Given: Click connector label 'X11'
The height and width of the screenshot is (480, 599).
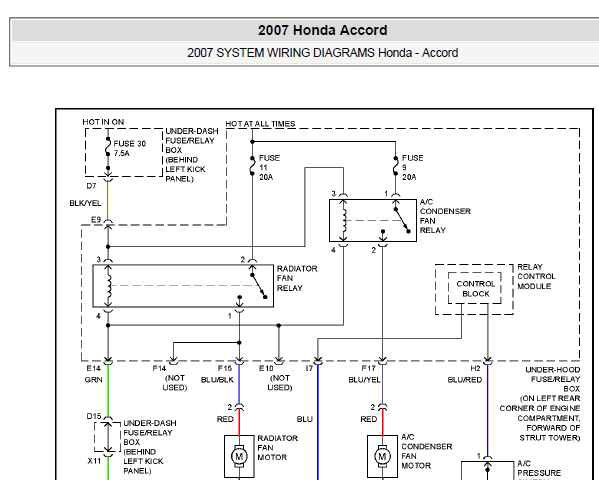Looking at the screenshot, I should (x=94, y=461).
